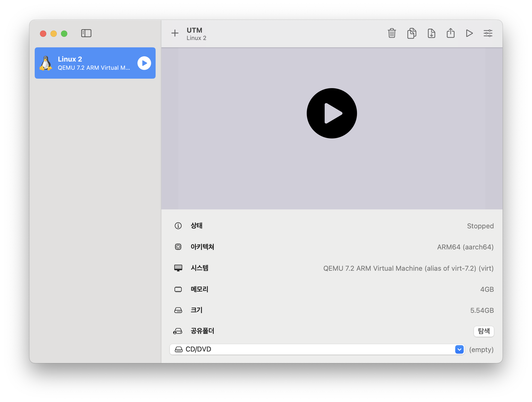Click the 탐색 browse button
This screenshot has width=532, height=402.
pos(484,331)
